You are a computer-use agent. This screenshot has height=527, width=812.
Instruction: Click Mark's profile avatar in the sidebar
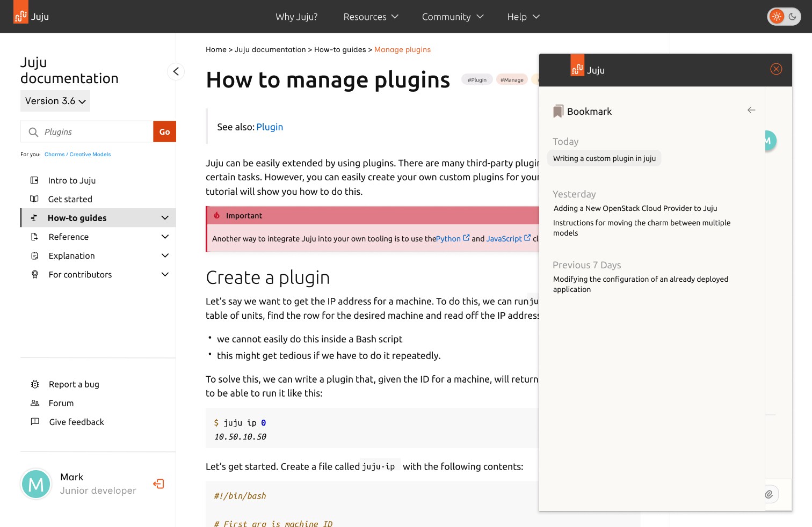tap(36, 484)
